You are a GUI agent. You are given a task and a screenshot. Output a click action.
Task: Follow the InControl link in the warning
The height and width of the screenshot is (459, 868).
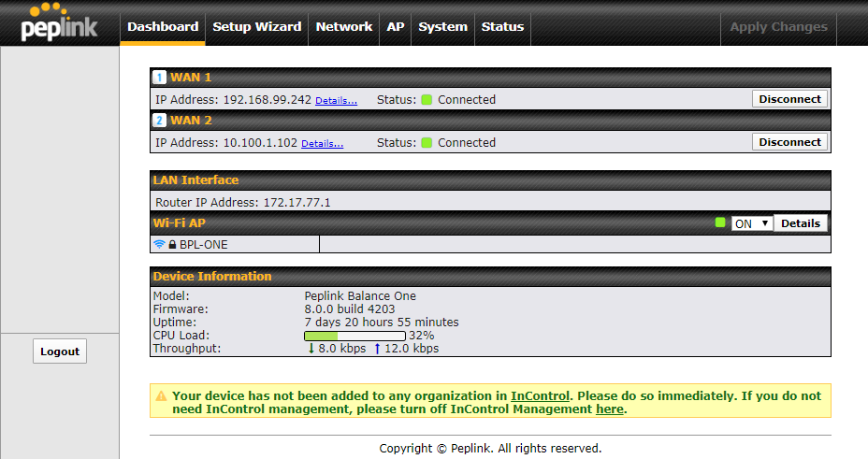click(x=540, y=396)
